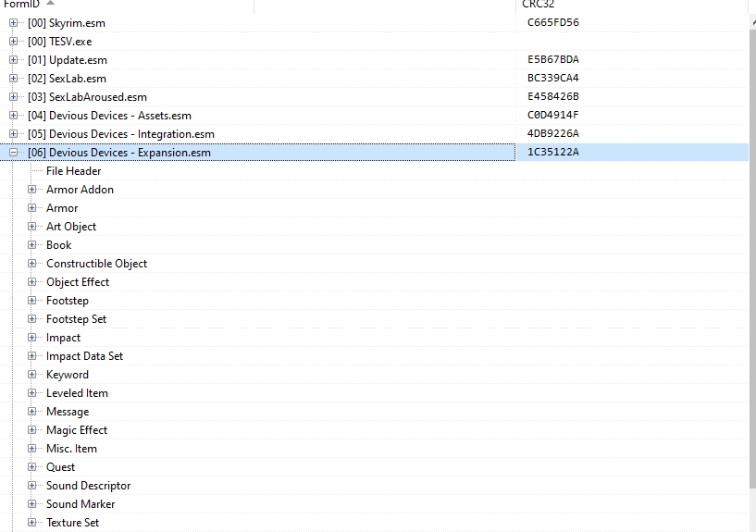756x532 pixels.
Task: Click CRC32 value BC339CA4
Action: (553, 78)
